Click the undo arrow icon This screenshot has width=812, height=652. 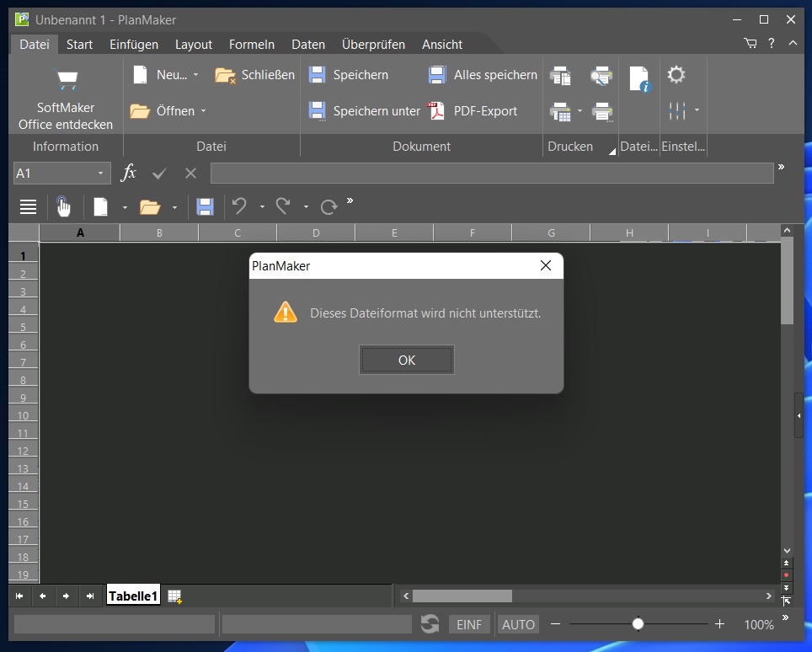click(239, 206)
